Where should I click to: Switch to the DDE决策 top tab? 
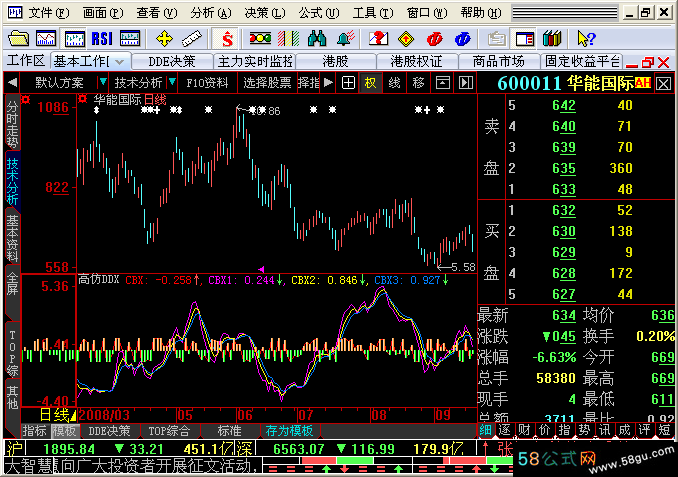[172, 61]
